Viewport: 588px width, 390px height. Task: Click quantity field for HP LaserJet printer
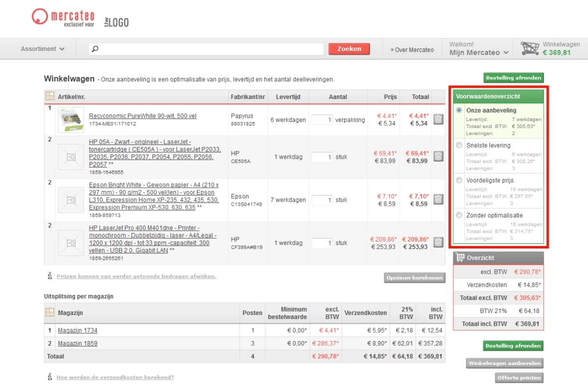(322, 243)
